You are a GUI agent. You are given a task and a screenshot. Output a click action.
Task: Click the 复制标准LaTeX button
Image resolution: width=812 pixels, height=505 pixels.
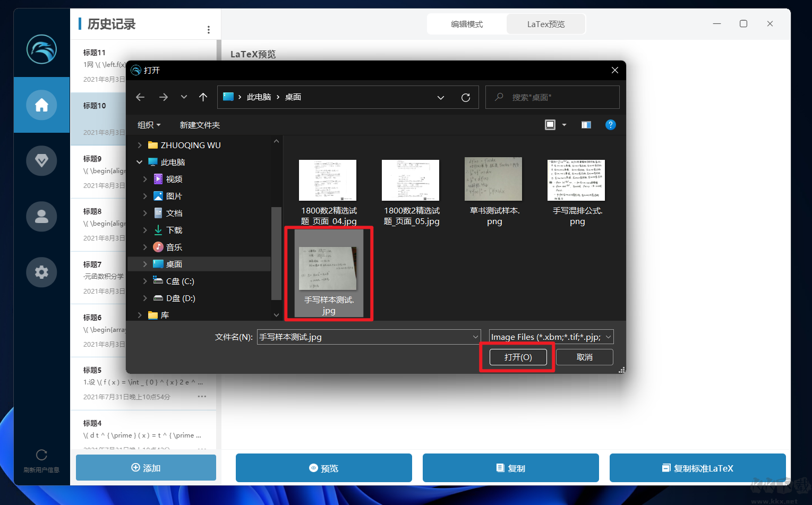(x=697, y=468)
